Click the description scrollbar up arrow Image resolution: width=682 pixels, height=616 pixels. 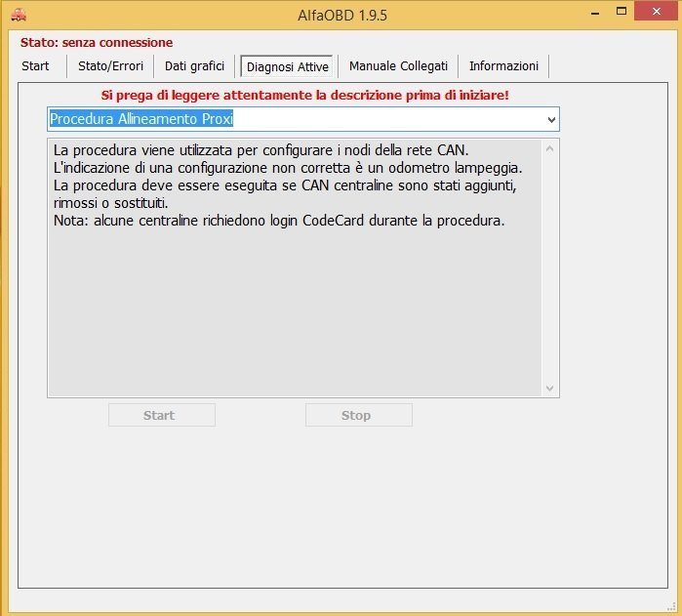pyautogui.click(x=549, y=149)
